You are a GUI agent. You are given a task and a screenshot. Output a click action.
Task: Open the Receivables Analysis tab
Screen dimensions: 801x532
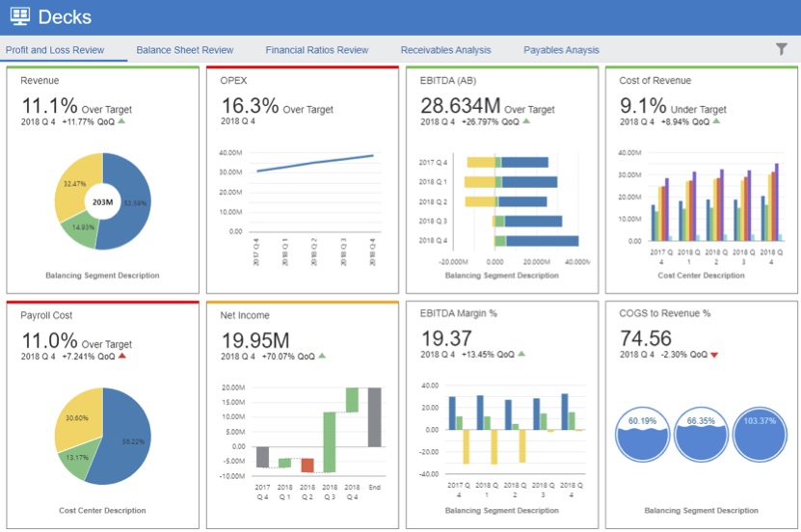click(445, 50)
